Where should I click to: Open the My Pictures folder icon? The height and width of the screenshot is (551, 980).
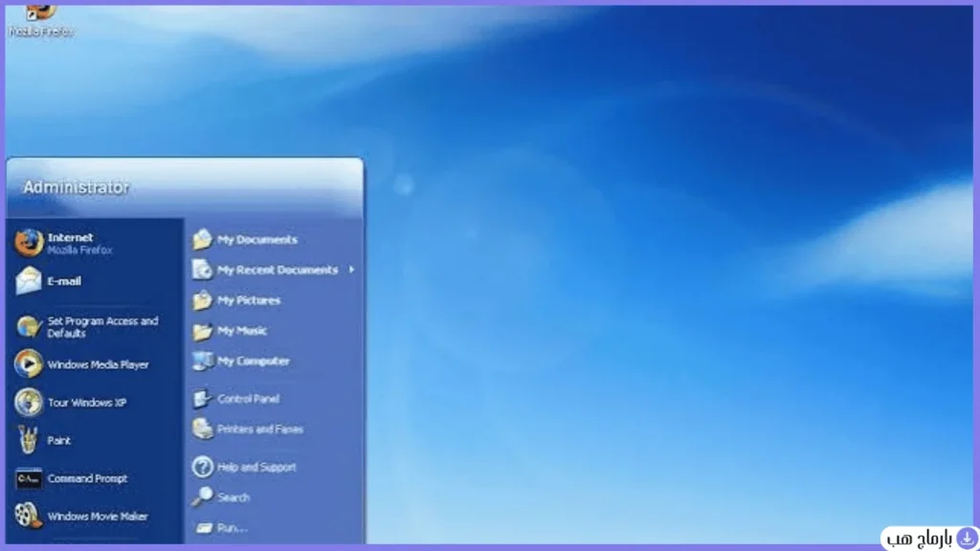pos(203,300)
